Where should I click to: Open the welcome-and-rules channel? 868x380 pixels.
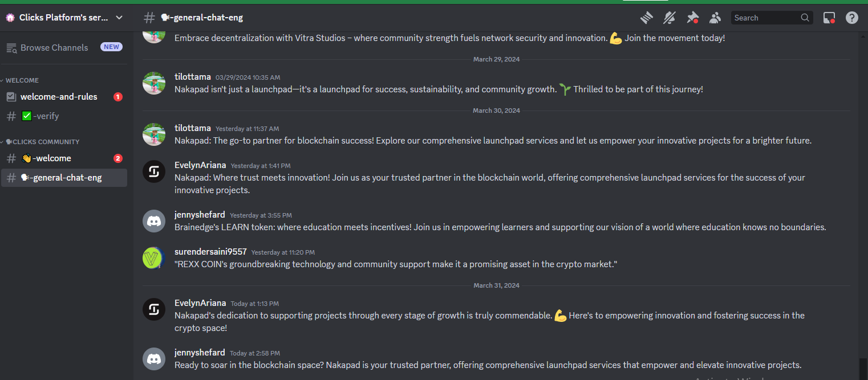(x=59, y=97)
